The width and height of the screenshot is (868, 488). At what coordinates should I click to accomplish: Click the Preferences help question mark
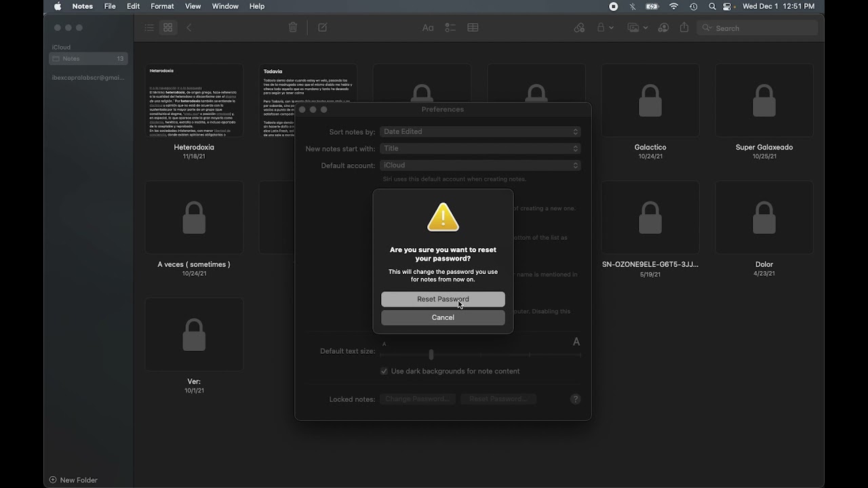575,399
